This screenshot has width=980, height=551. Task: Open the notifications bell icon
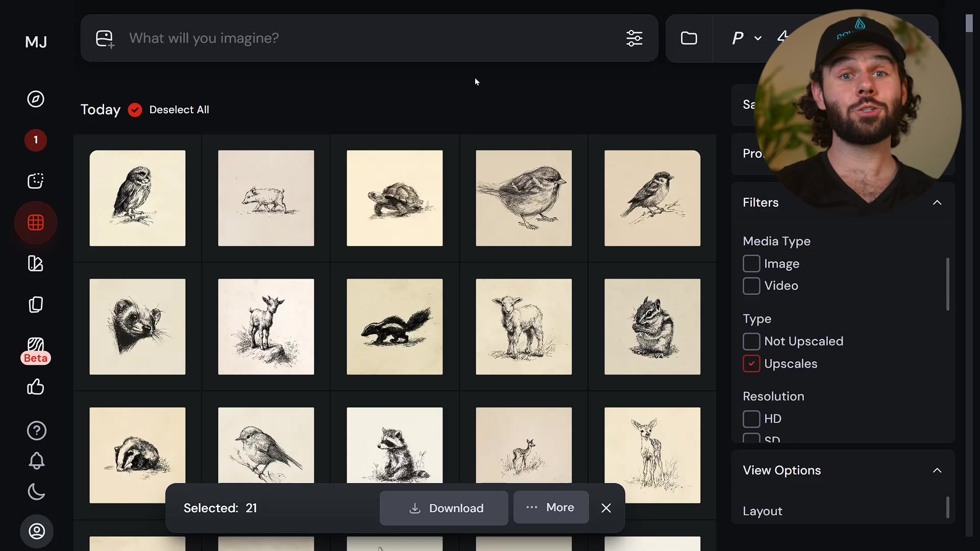(36, 461)
